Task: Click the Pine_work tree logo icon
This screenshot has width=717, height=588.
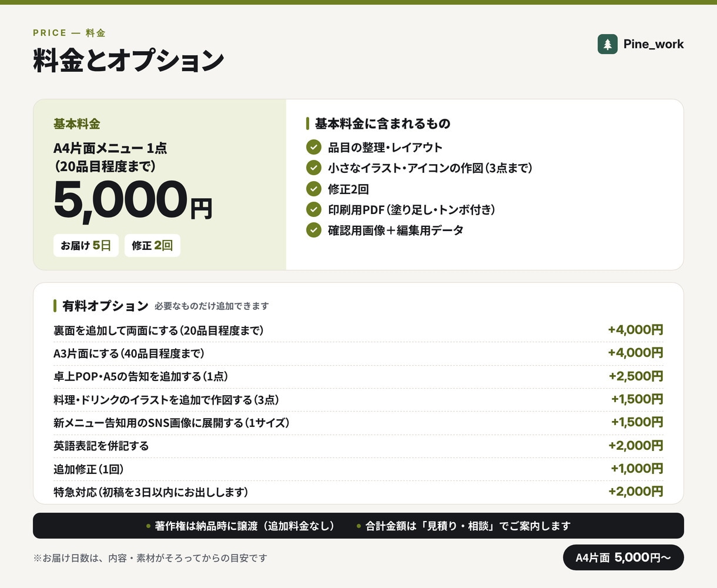Action: tap(608, 44)
